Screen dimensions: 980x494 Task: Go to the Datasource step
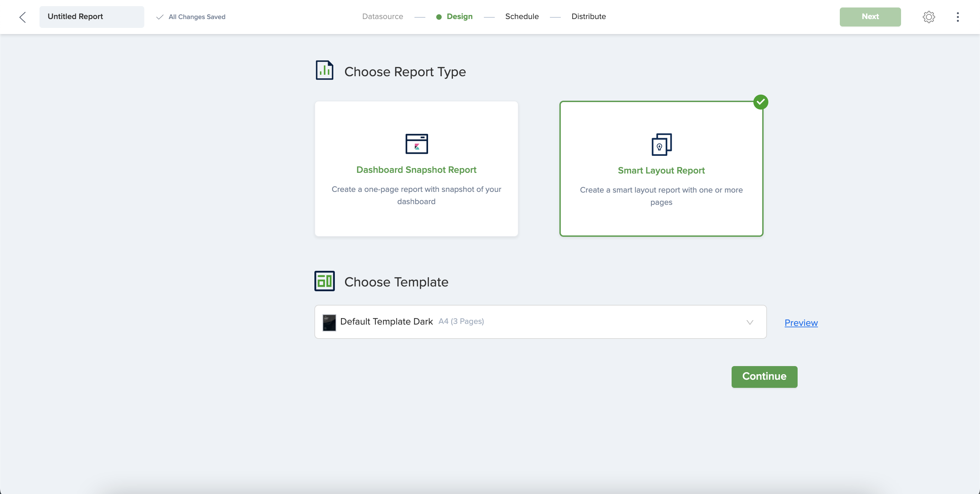[382, 17]
